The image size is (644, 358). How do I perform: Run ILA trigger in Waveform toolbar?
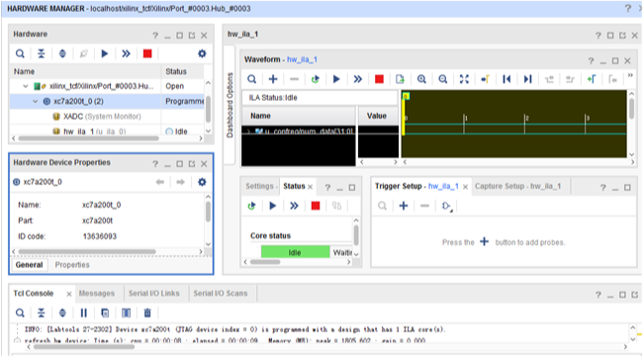point(336,79)
